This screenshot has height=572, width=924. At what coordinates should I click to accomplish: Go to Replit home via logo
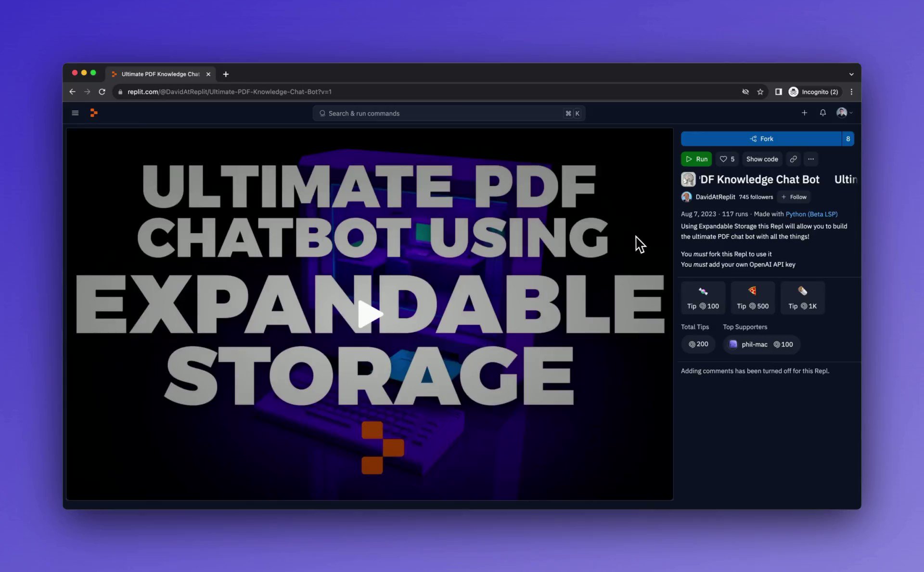click(x=94, y=113)
